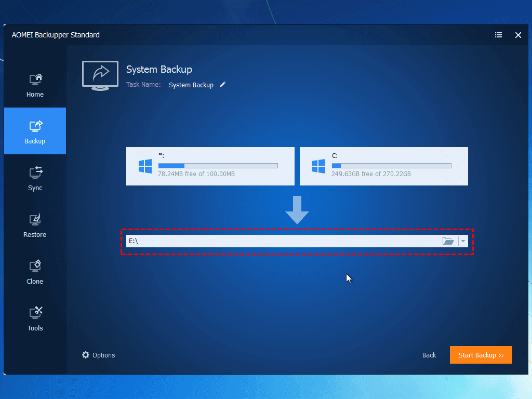
Task: Click the *: partition usage bar
Action: pyautogui.click(x=218, y=166)
